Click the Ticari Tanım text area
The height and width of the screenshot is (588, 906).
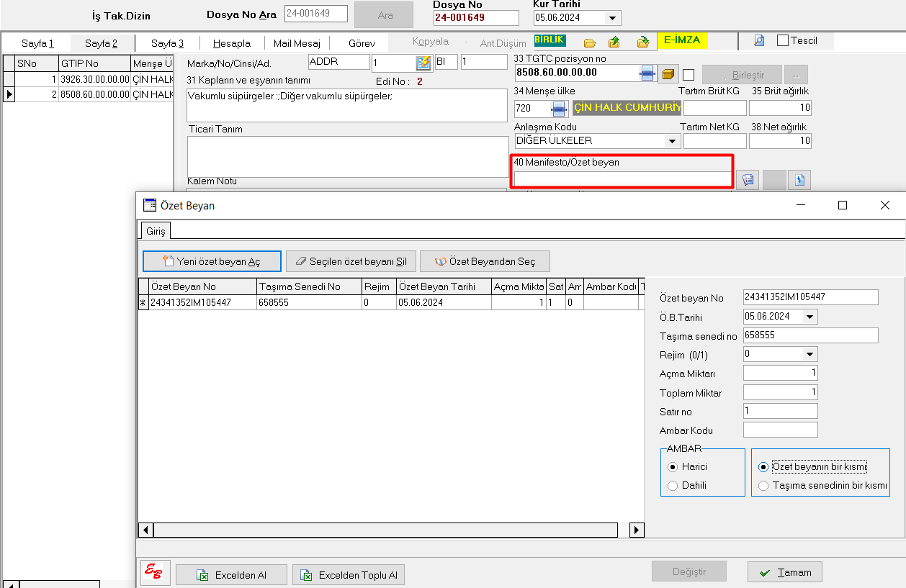[348, 156]
